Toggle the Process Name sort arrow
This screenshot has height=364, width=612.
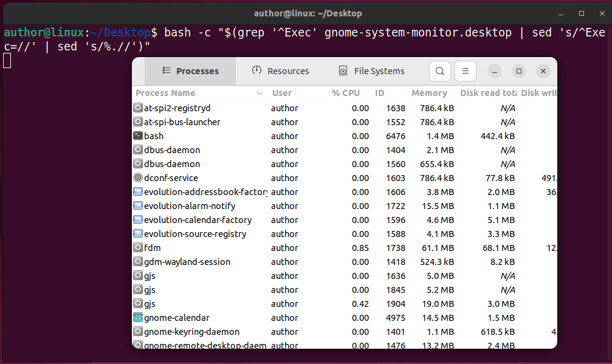tap(260, 93)
